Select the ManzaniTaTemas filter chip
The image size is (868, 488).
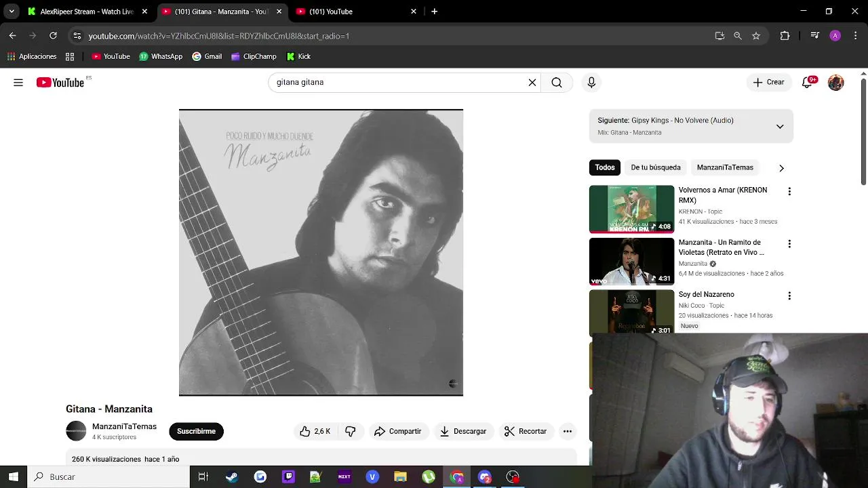pos(725,167)
